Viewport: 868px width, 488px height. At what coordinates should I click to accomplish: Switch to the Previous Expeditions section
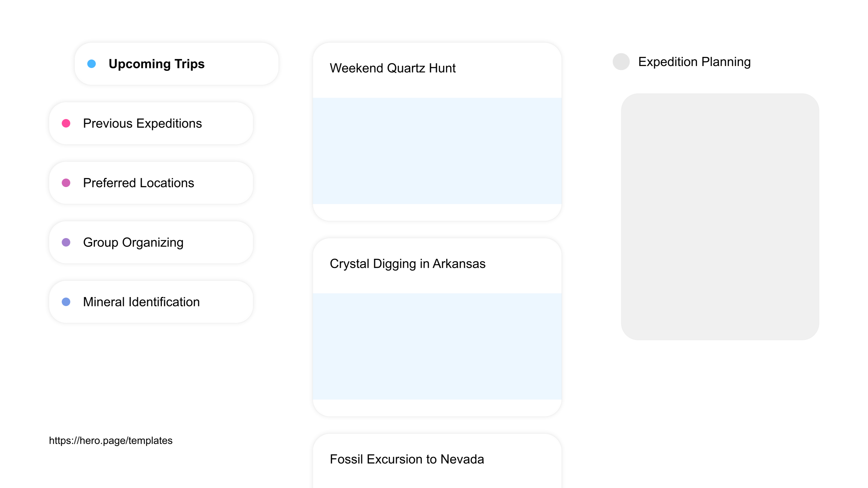pos(143,123)
